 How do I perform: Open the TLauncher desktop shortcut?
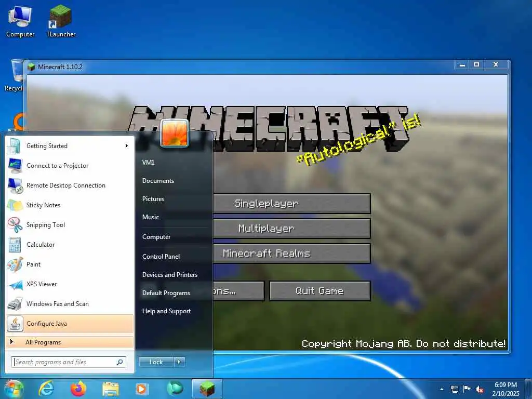coord(60,22)
